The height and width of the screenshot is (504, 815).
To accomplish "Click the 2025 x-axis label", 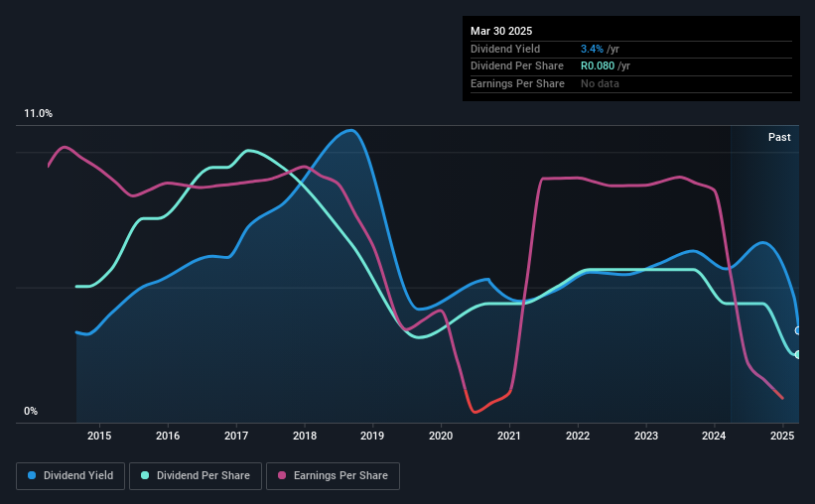I will coord(782,436).
